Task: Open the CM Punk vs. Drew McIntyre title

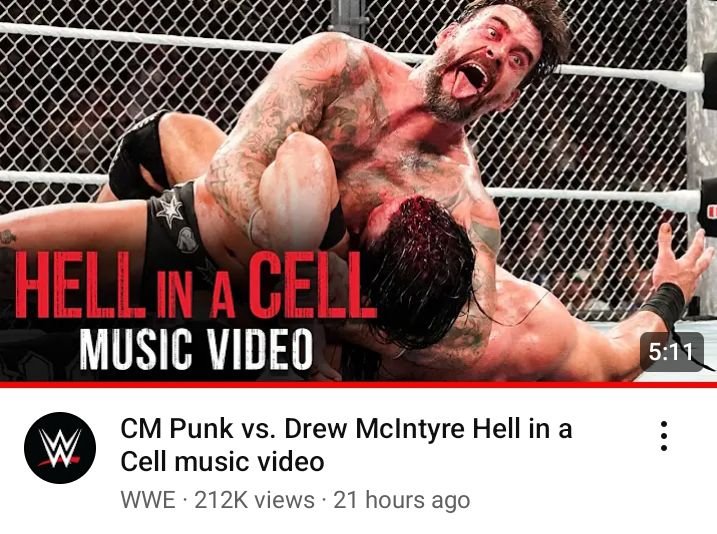Action: 346,445
